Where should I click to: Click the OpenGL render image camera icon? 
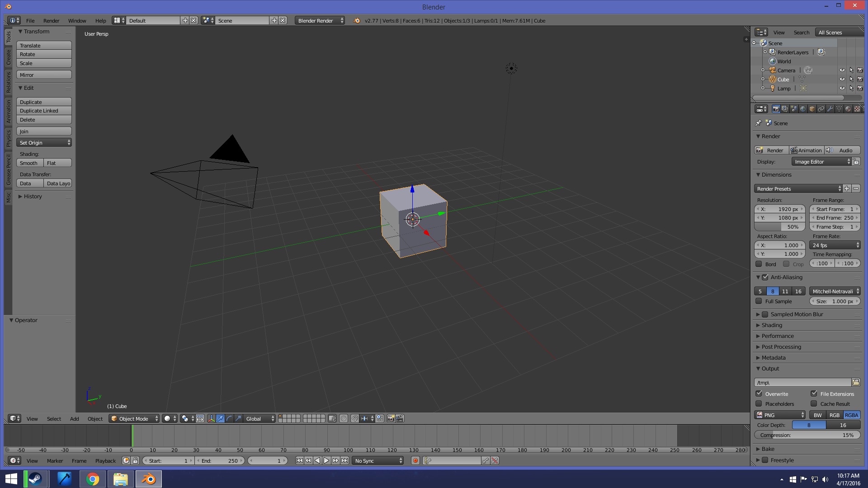(391, 418)
